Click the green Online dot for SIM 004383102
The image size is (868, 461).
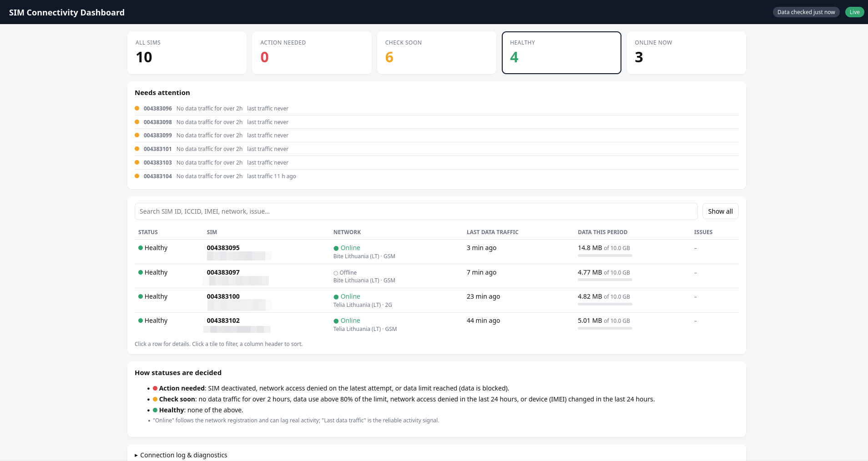pos(336,321)
